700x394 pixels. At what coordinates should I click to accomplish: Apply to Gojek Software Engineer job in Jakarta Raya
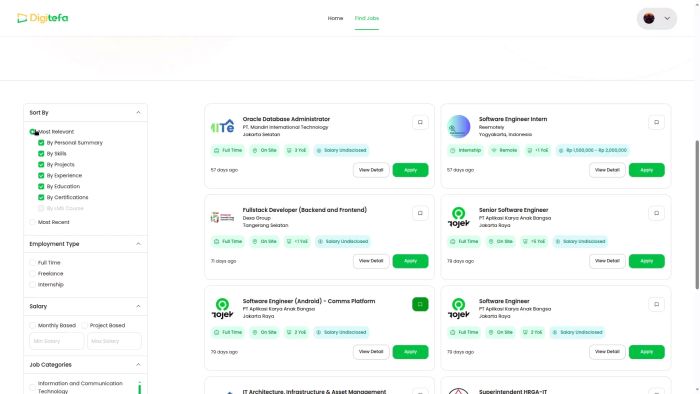(646, 352)
